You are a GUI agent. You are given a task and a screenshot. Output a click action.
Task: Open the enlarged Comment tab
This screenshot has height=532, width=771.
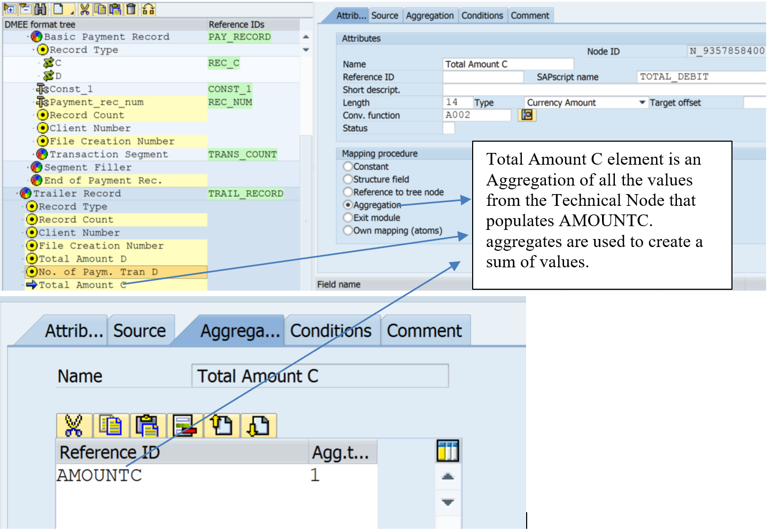(x=425, y=331)
